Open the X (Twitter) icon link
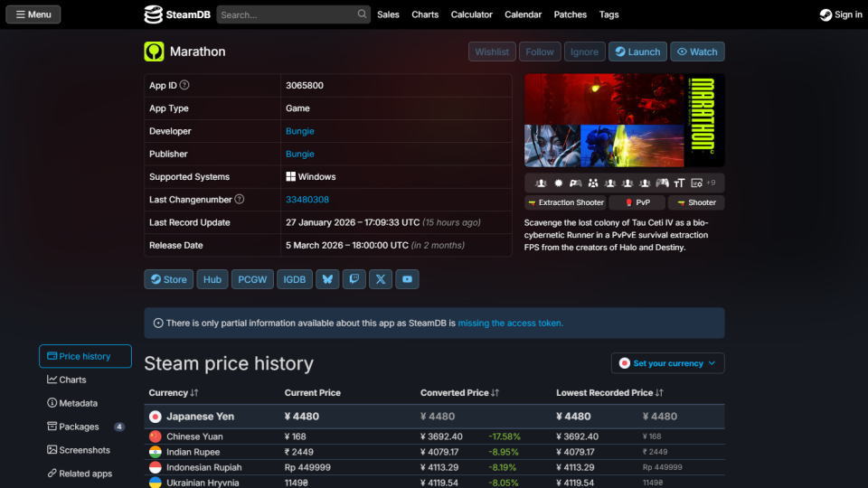868x488 pixels. click(381, 279)
